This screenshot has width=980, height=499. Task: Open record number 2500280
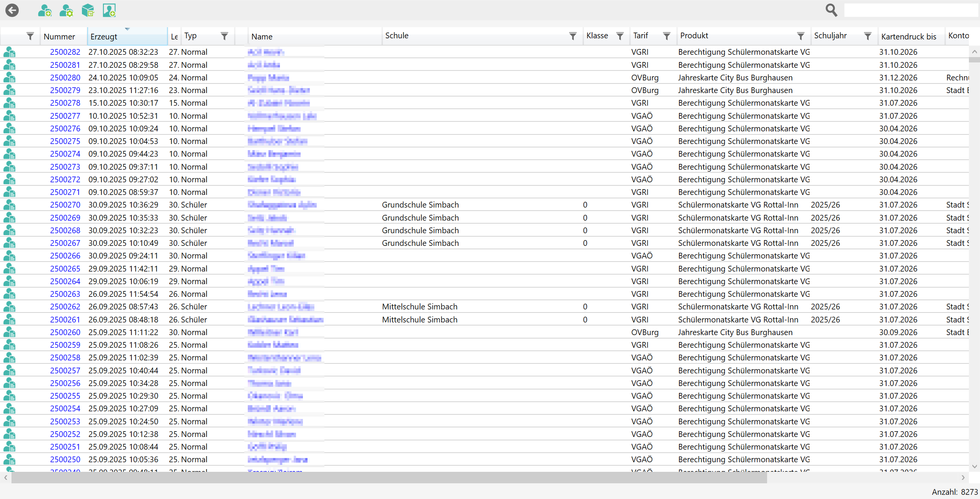tap(65, 78)
